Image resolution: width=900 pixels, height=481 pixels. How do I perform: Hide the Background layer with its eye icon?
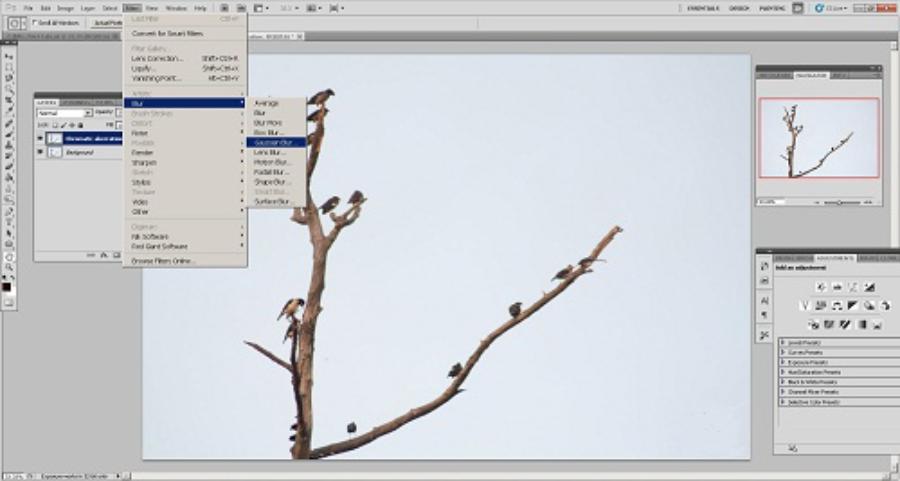(40, 153)
